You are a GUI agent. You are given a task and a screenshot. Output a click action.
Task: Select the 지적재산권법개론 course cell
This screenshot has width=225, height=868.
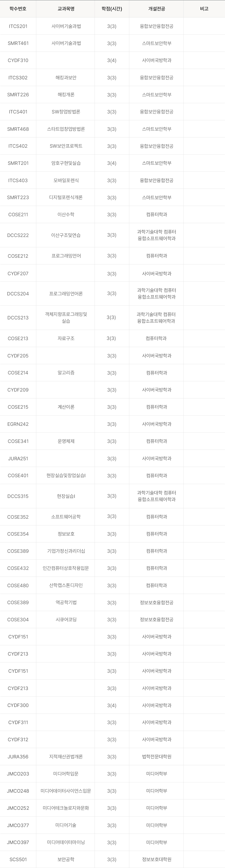pyautogui.click(x=66, y=757)
